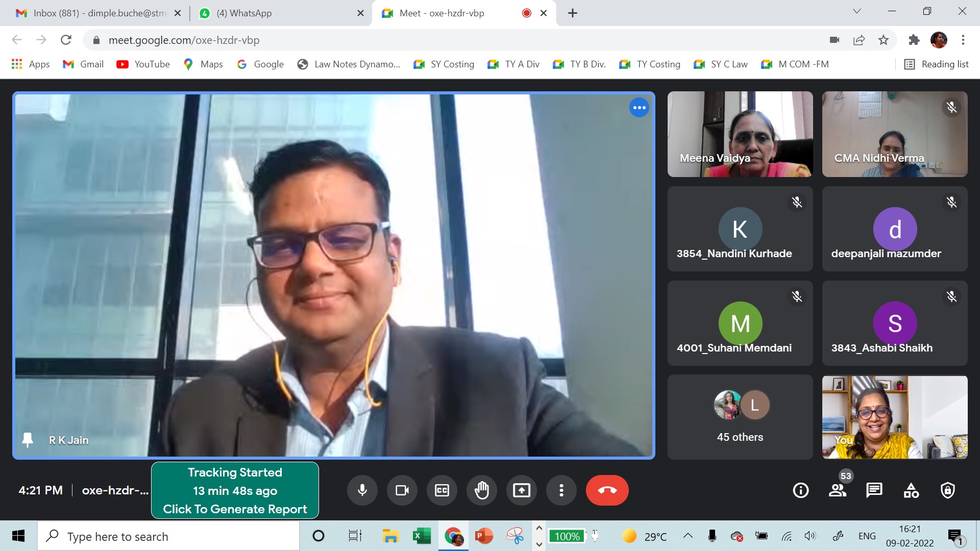Open the chat panel
The height and width of the screenshot is (551, 980).
click(x=874, y=490)
